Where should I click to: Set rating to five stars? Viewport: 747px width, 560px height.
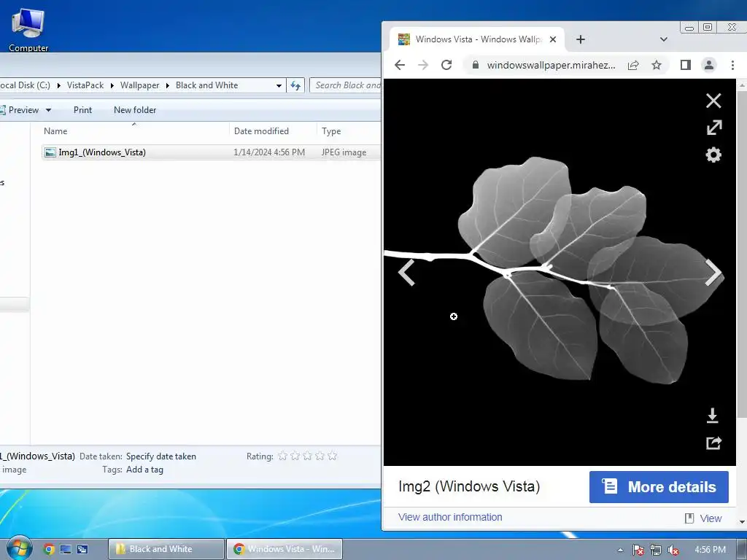[332, 456]
